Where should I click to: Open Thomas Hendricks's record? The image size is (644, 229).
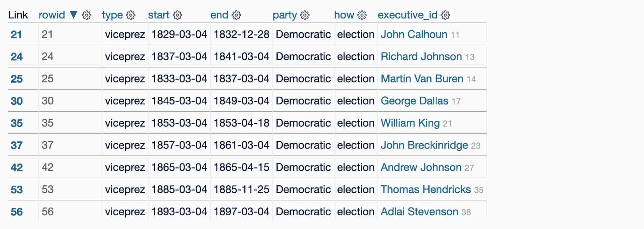click(425, 189)
